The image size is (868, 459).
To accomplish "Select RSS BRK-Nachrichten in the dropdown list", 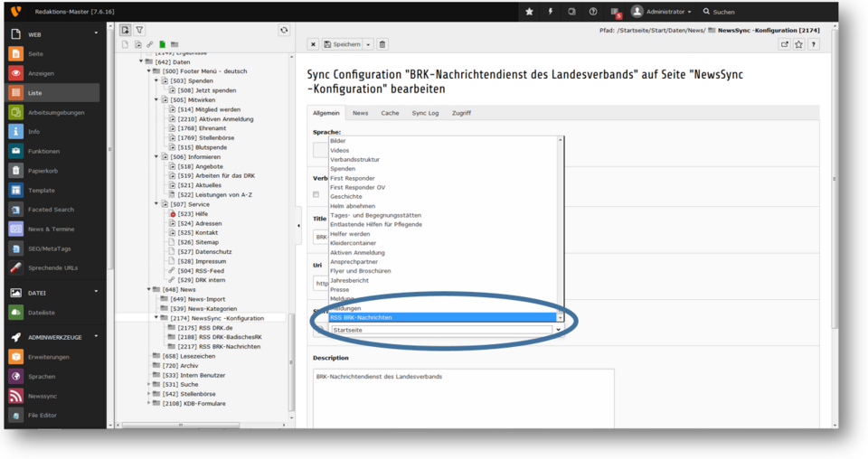I will [x=443, y=317].
